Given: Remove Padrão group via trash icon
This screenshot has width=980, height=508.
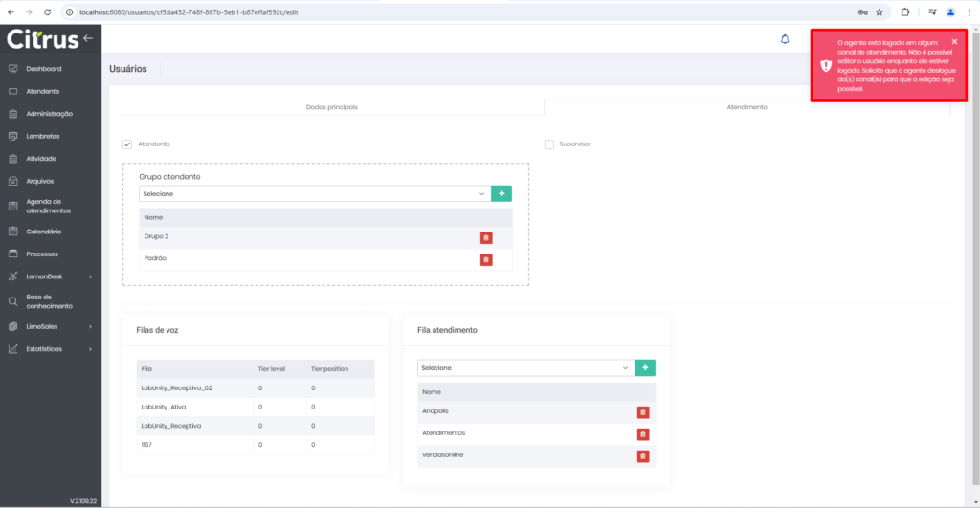Looking at the screenshot, I should [x=486, y=259].
